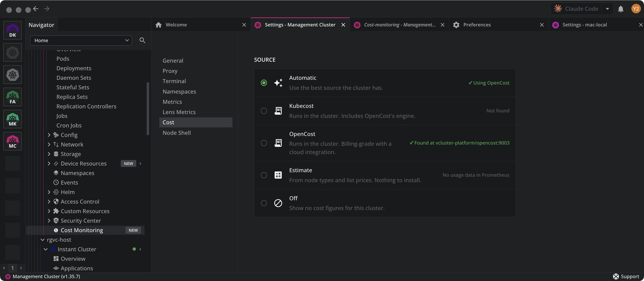
Task: Click the Support lifebuoy icon
Action: point(616,276)
